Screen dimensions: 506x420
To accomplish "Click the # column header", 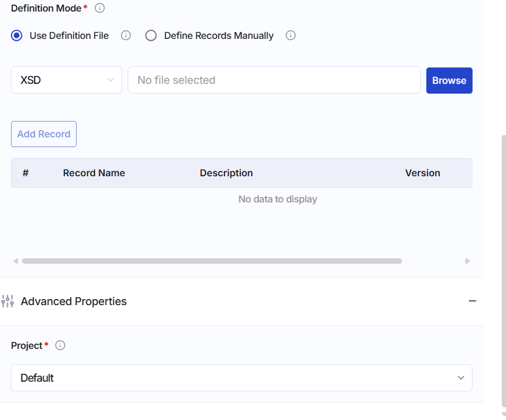I will (26, 173).
